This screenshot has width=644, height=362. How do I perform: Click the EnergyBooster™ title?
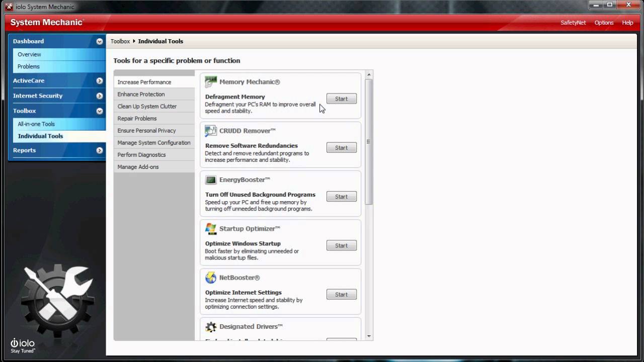[x=245, y=179]
